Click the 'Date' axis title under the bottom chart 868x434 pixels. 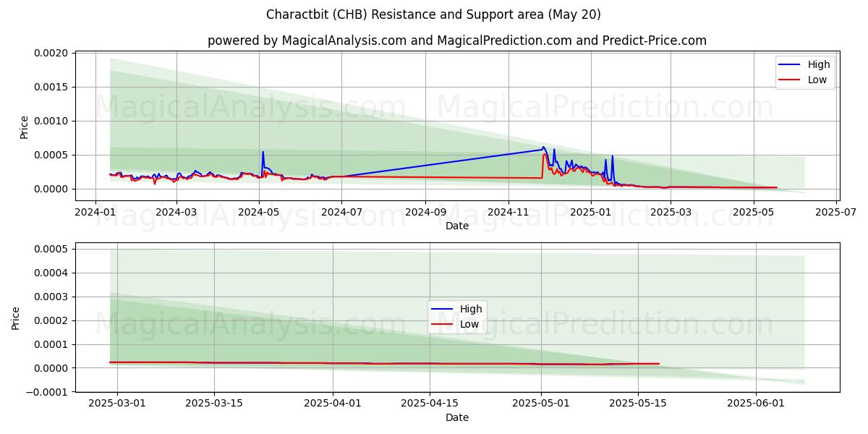coord(457,417)
